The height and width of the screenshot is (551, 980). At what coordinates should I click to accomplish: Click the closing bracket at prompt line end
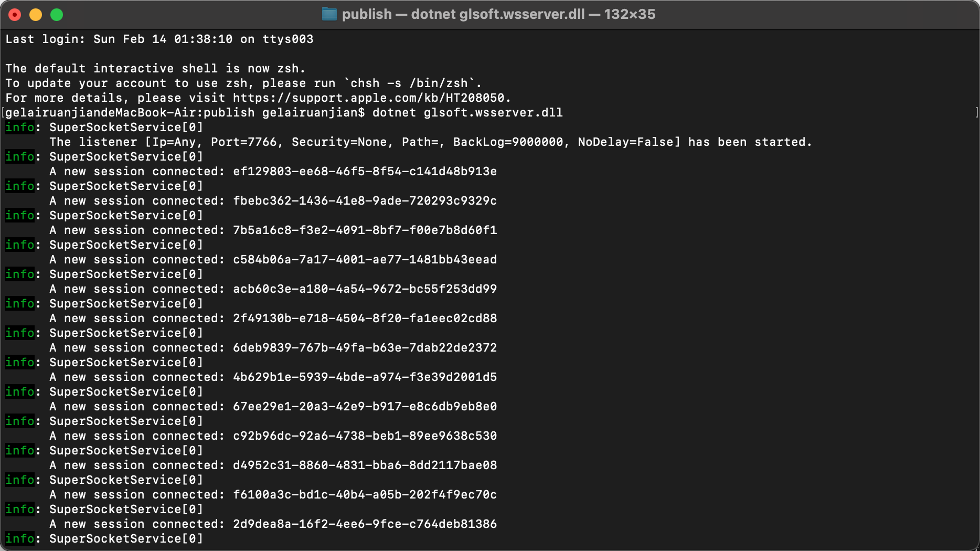976,112
